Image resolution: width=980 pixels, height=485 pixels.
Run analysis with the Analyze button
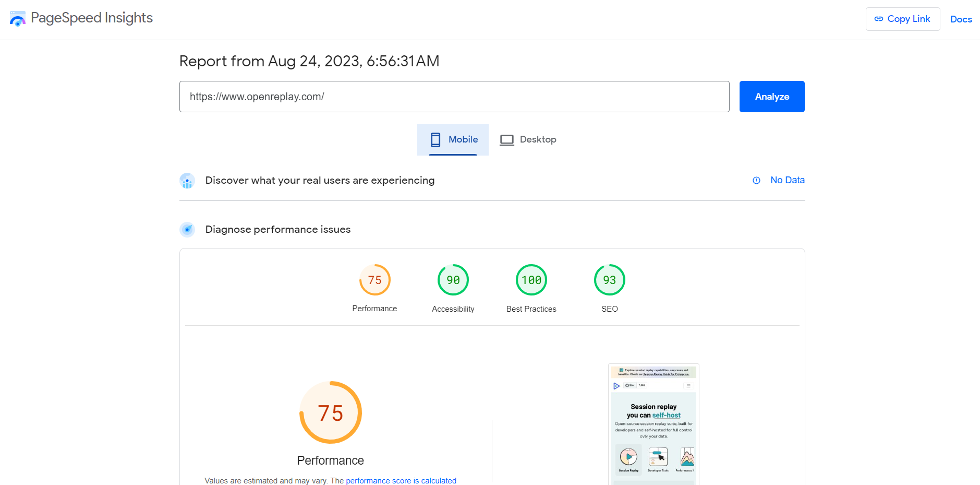coord(772,97)
